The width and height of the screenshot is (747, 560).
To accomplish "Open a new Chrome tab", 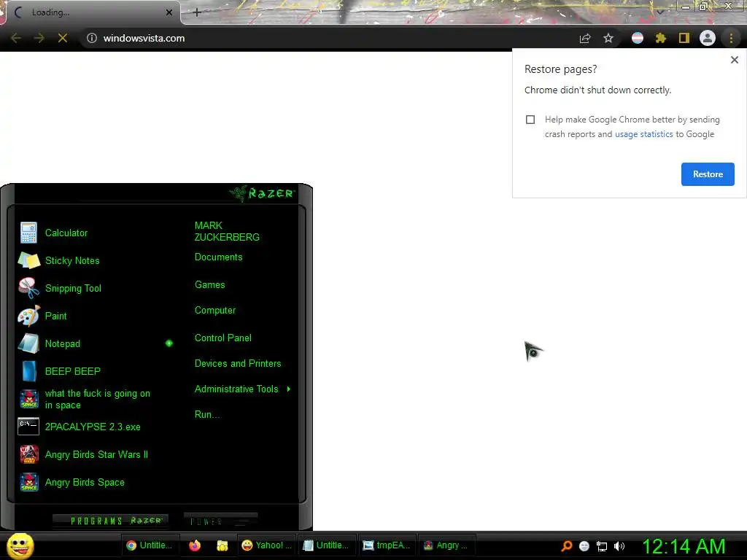I will pyautogui.click(x=197, y=12).
